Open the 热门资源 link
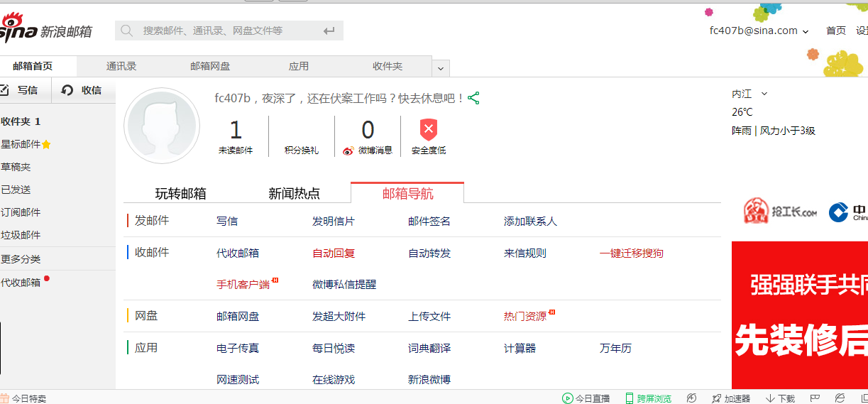Image resolution: width=868 pixels, height=404 pixels. click(525, 316)
